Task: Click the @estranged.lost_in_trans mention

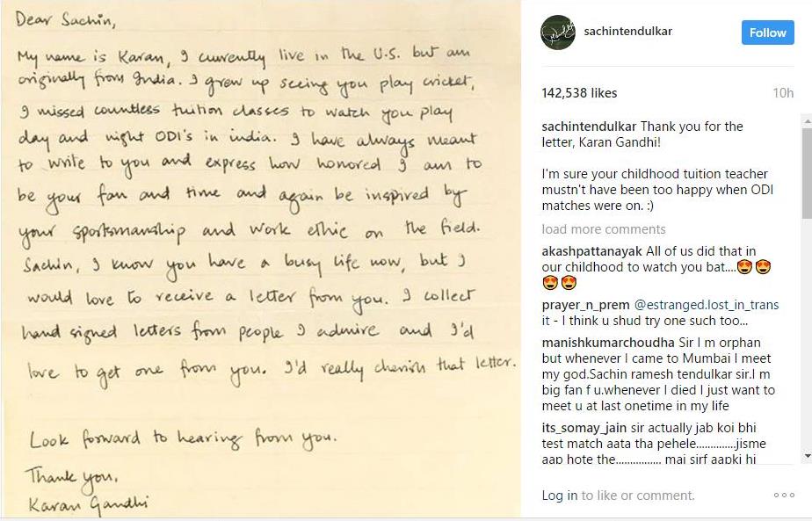Action: [x=701, y=305]
